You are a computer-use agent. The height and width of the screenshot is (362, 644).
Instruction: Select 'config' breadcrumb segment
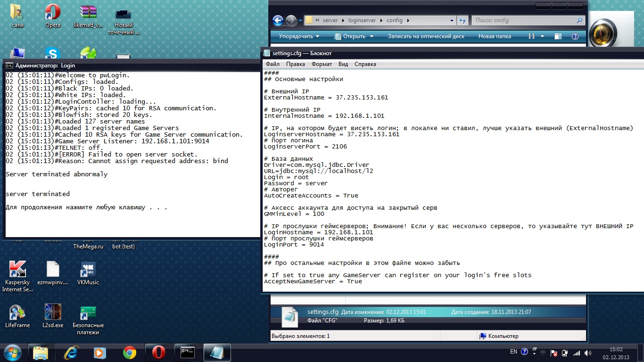click(x=395, y=20)
